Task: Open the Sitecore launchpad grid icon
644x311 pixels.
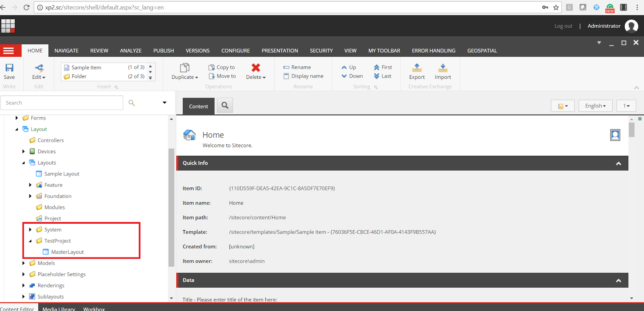Action: [x=8, y=26]
